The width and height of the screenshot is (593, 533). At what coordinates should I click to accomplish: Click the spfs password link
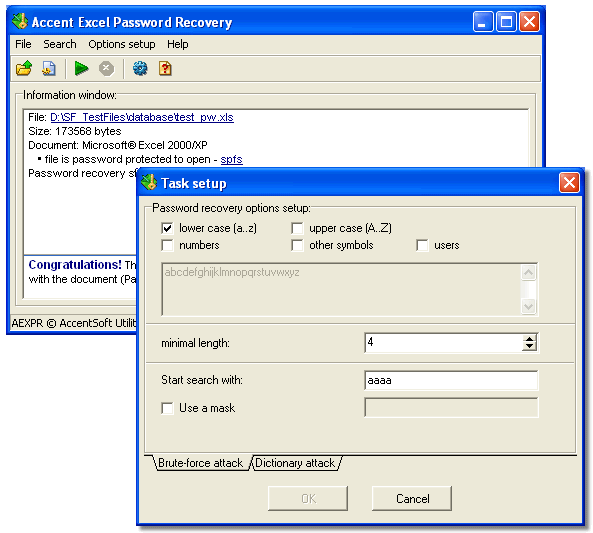pyautogui.click(x=231, y=159)
